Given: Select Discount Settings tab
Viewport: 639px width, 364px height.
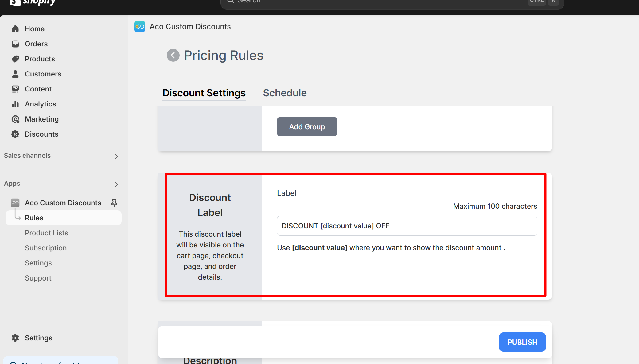Looking at the screenshot, I should coord(204,93).
